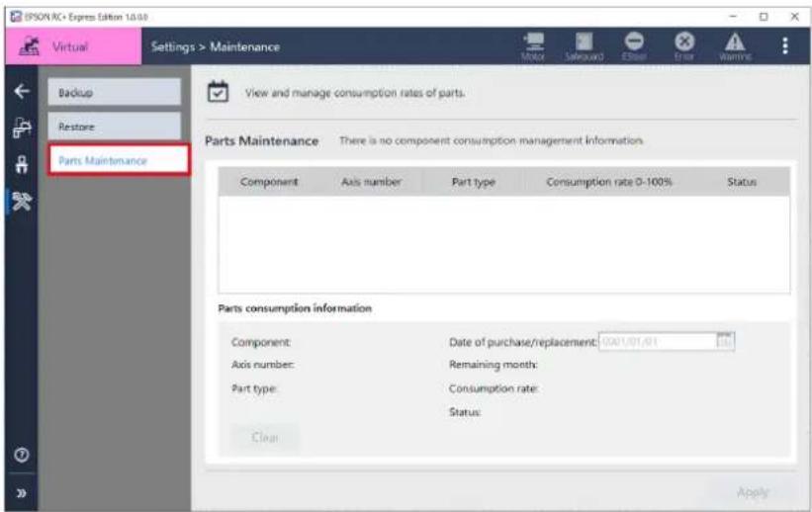Image resolution: width=812 pixels, height=512 pixels.
Task: Click the Part type column header
Action: tap(474, 182)
